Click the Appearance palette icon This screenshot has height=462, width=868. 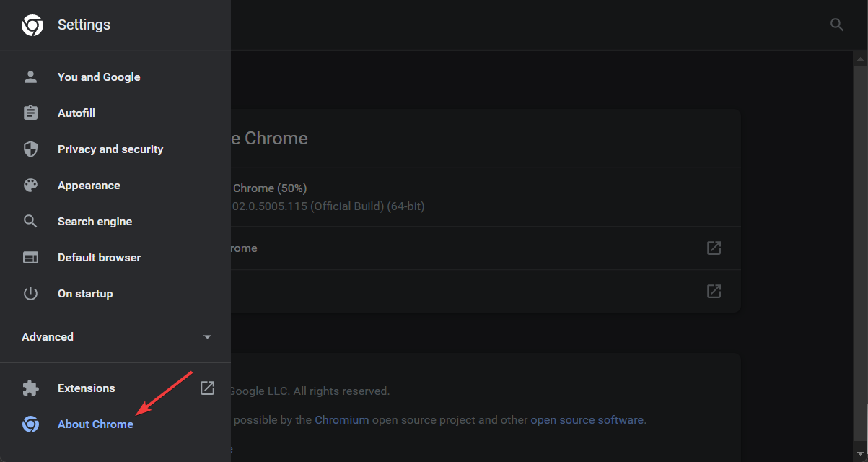[30, 185]
